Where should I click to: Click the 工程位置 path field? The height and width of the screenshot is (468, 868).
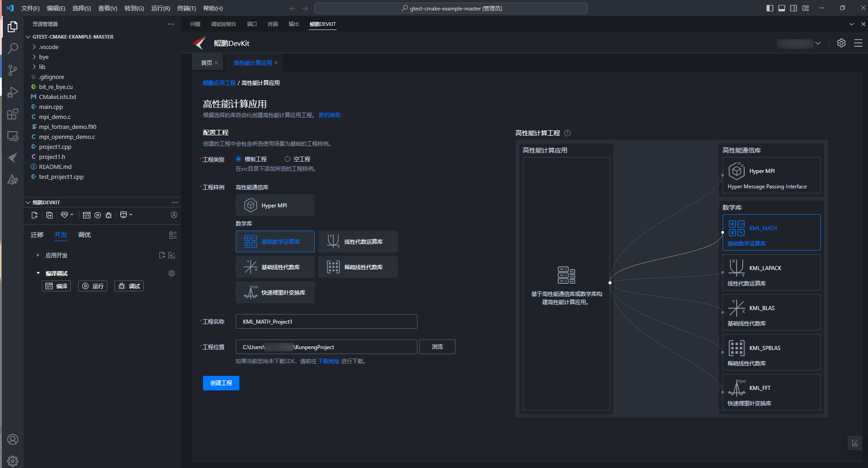tap(327, 347)
